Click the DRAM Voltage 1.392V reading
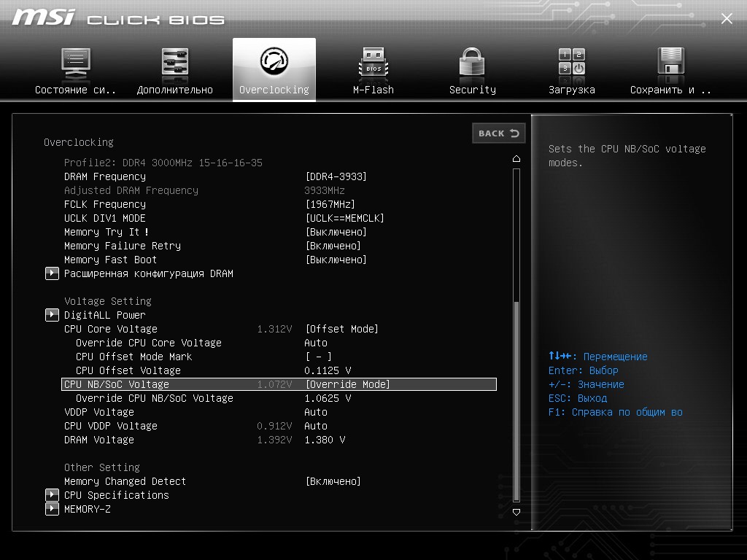The width and height of the screenshot is (747, 560). coord(274,440)
